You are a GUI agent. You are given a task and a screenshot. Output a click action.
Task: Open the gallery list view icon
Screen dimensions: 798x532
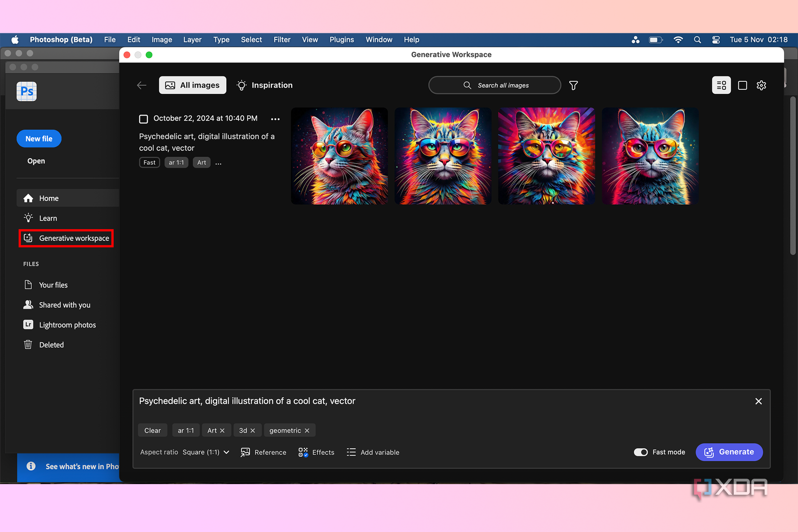(721, 85)
